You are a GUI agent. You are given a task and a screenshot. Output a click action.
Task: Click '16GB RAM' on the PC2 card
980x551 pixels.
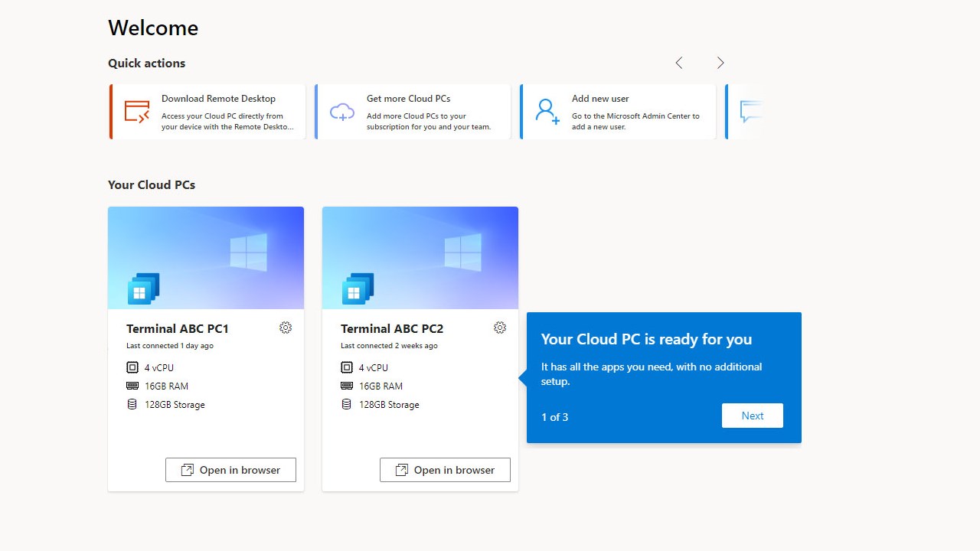click(x=381, y=386)
